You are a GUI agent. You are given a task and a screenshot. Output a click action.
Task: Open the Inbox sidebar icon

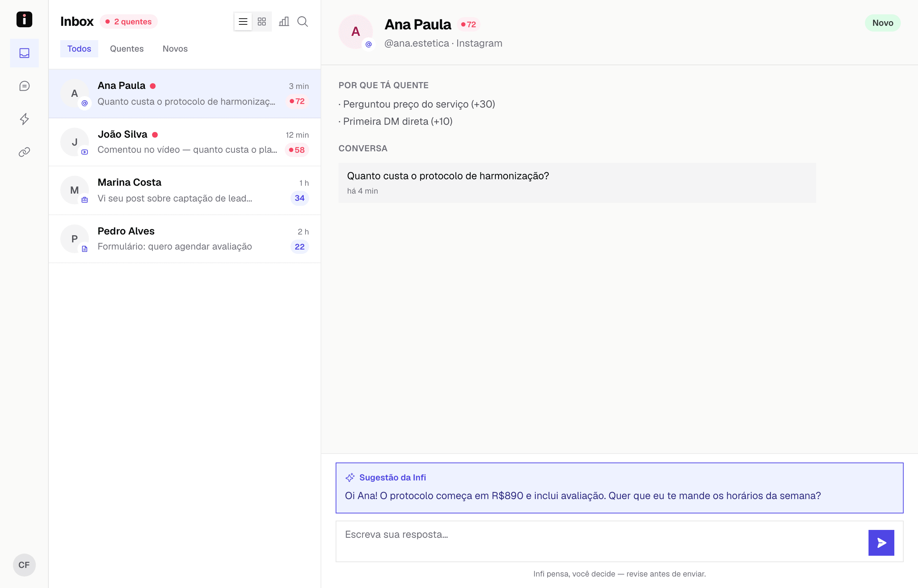click(x=24, y=53)
